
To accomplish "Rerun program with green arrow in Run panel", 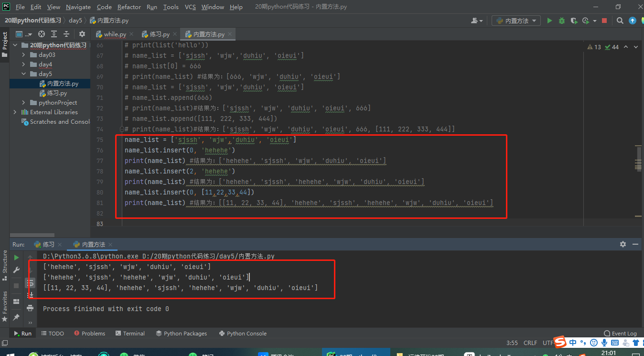I will pyautogui.click(x=16, y=258).
